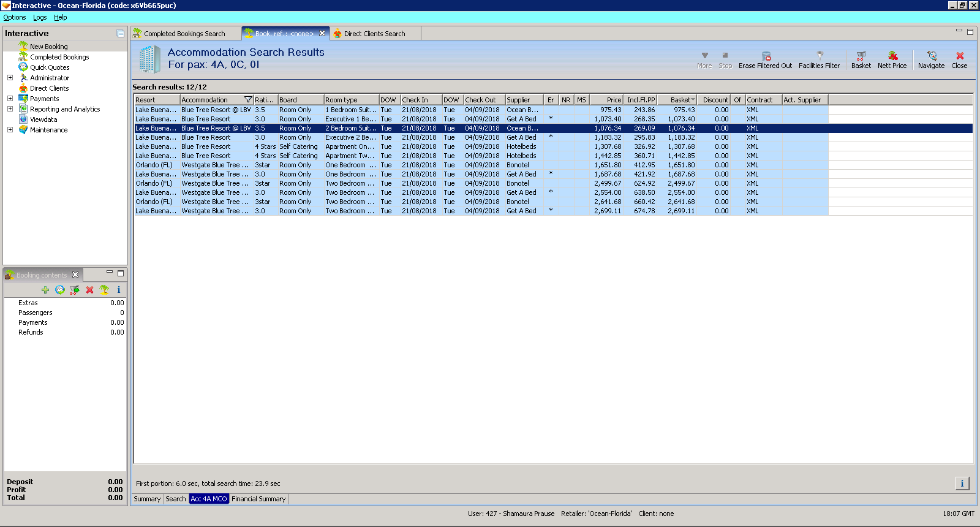Image resolution: width=980 pixels, height=527 pixels.
Task: Open the Help menu
Action: coord(61,17)
